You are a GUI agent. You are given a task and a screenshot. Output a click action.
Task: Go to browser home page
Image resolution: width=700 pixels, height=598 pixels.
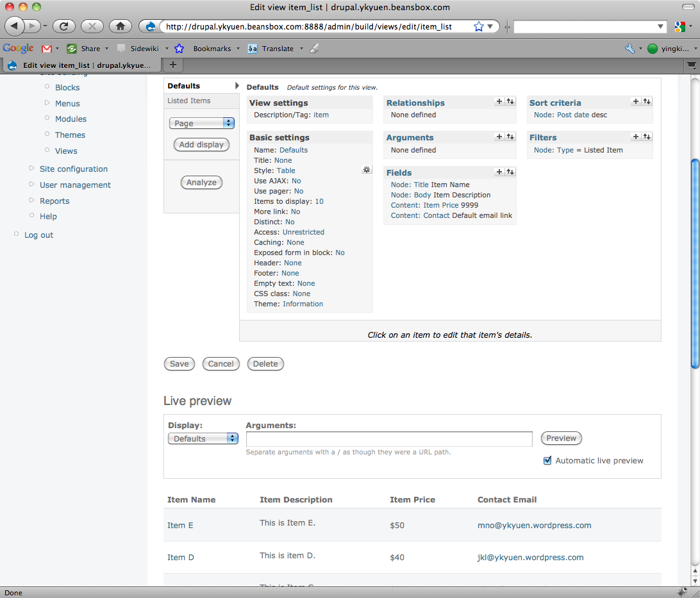[x=120, y=26]
